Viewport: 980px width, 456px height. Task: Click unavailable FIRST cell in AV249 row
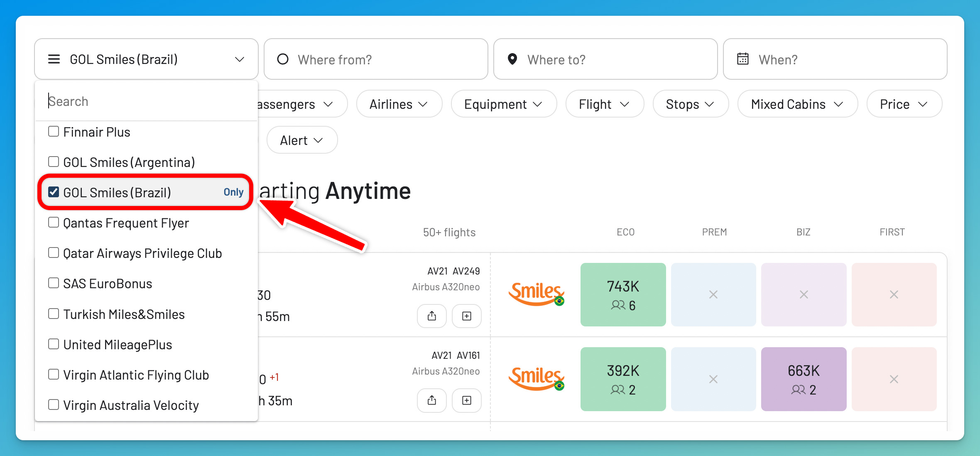[894, 294]
